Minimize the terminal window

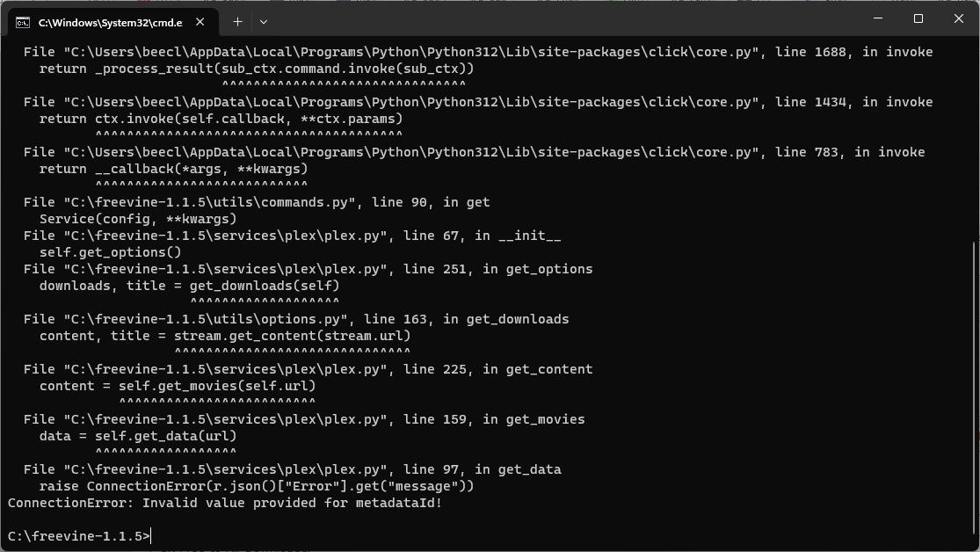[x=878, y=18]
